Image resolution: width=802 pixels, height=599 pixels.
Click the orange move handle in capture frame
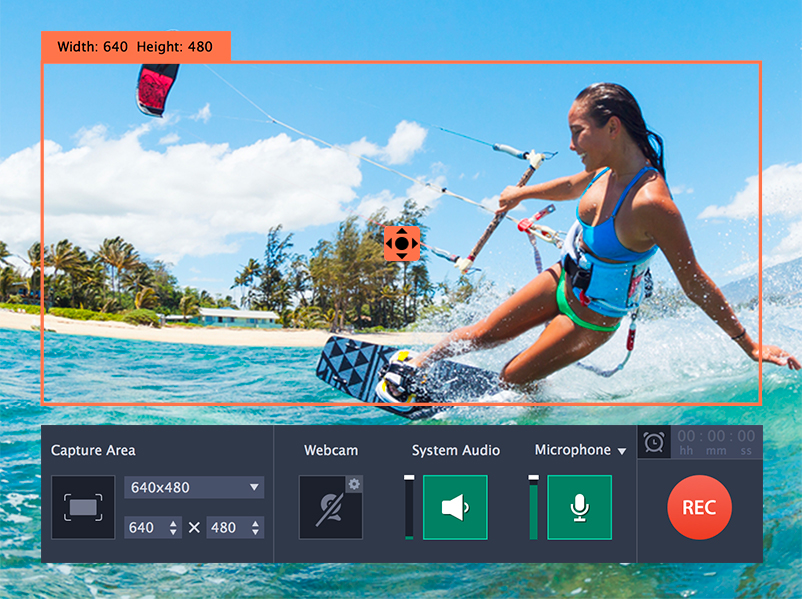(400, 243)
